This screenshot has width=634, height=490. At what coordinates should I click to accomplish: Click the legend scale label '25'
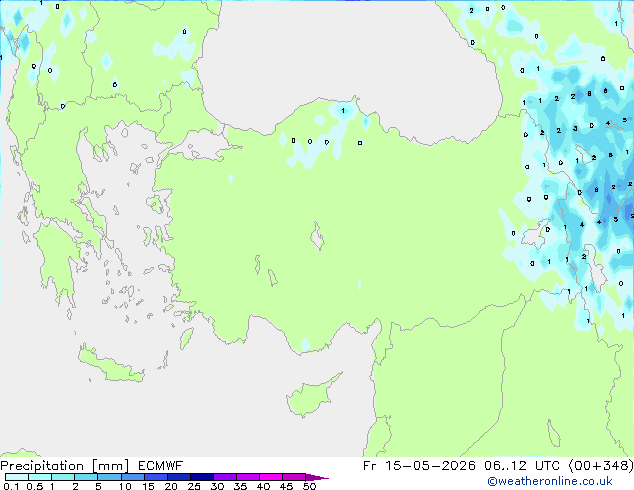[x=194, y=486]
